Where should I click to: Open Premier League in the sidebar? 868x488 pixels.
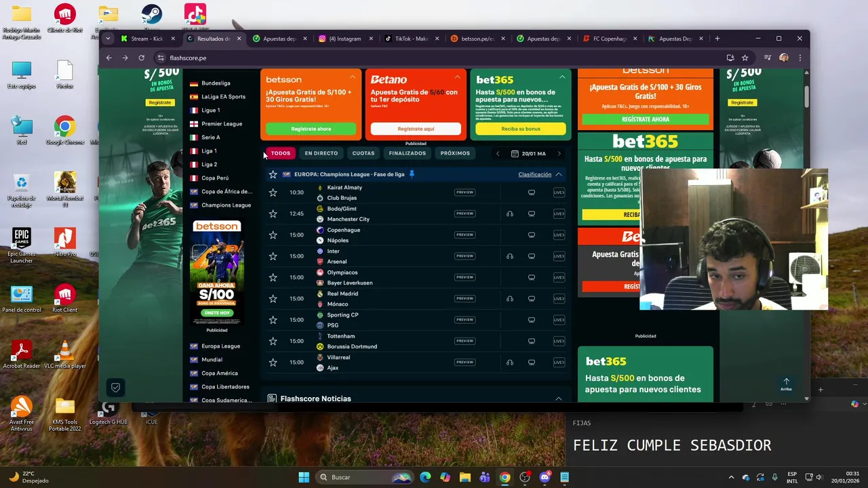(x=222, y=124)
